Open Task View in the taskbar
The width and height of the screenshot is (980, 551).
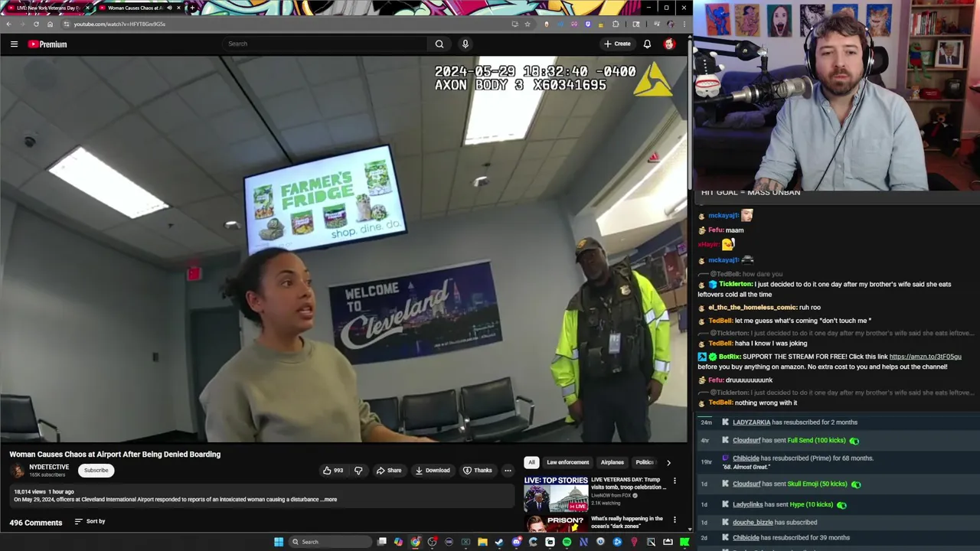coord(381,542)
